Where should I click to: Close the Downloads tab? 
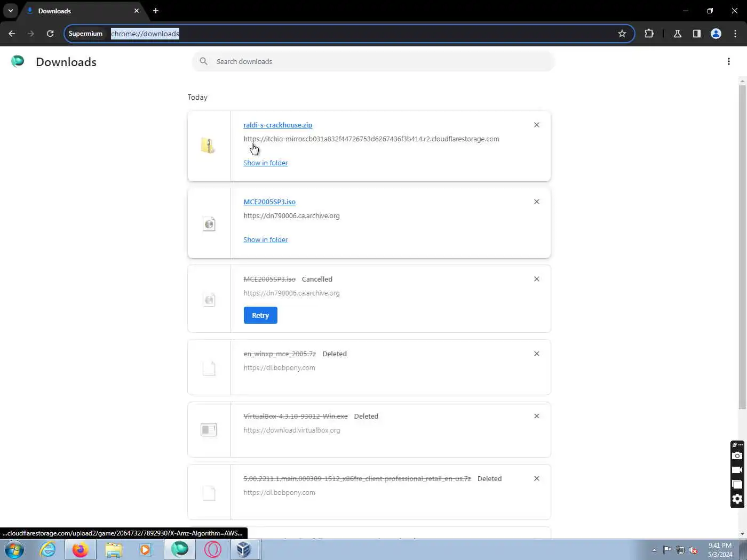[x=137, y=11]
